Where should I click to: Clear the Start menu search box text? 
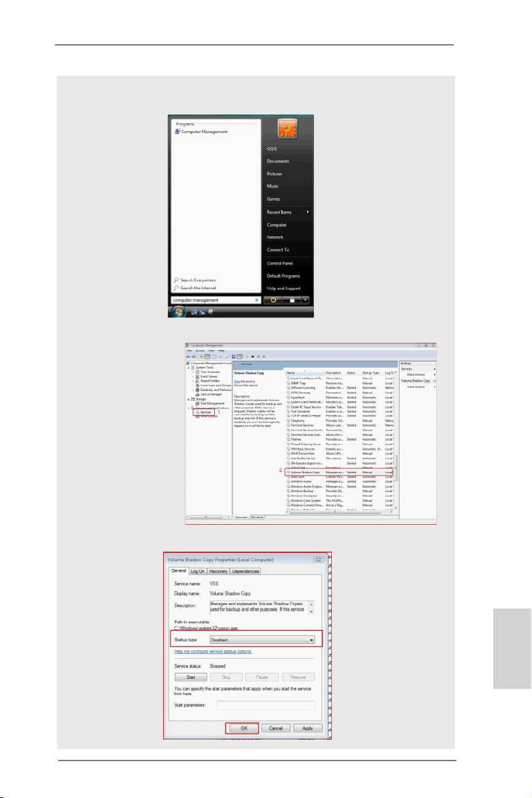coord(257,301)
